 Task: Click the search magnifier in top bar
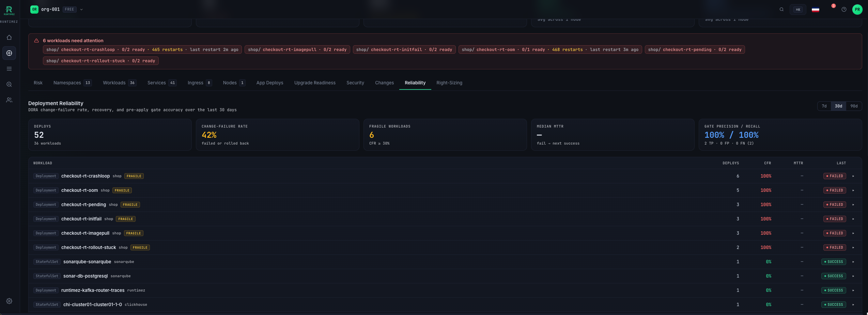click(781, 10)
